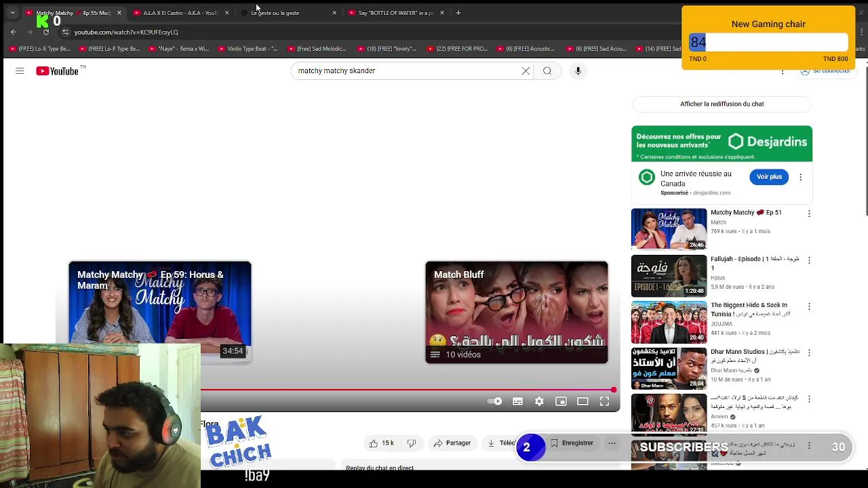
Task: Expand the tab search dropdown arrow
Action: [12, 12]
